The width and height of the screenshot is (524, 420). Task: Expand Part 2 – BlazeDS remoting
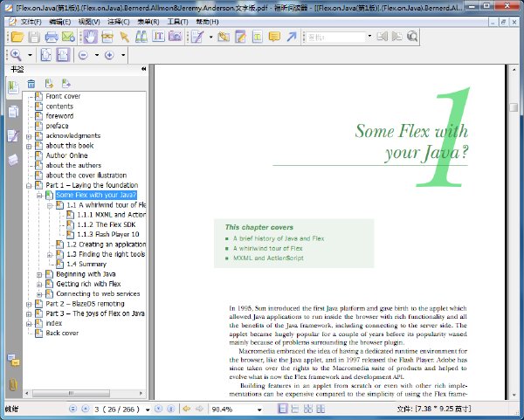29,304
